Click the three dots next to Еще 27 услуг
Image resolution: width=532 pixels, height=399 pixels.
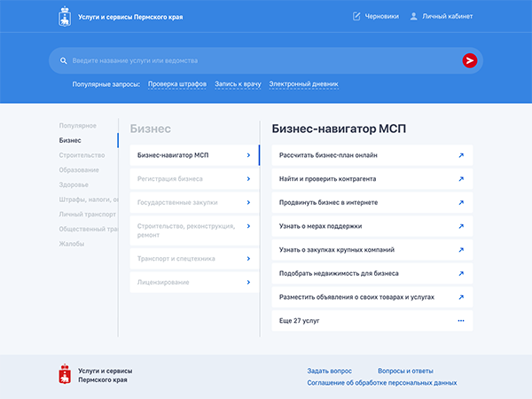460,320
